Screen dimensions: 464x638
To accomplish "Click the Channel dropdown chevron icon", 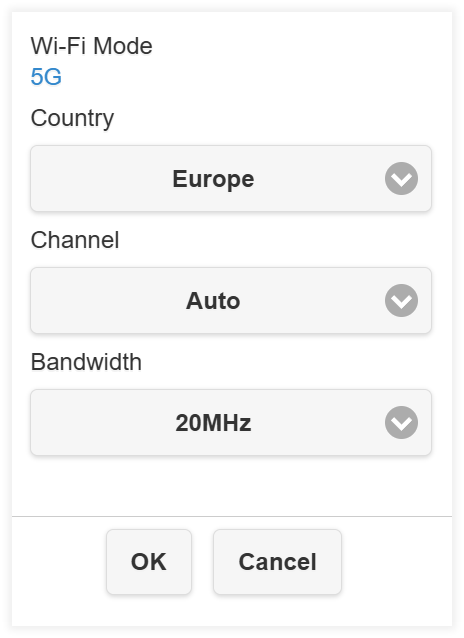I will click(x=401, y=300).
